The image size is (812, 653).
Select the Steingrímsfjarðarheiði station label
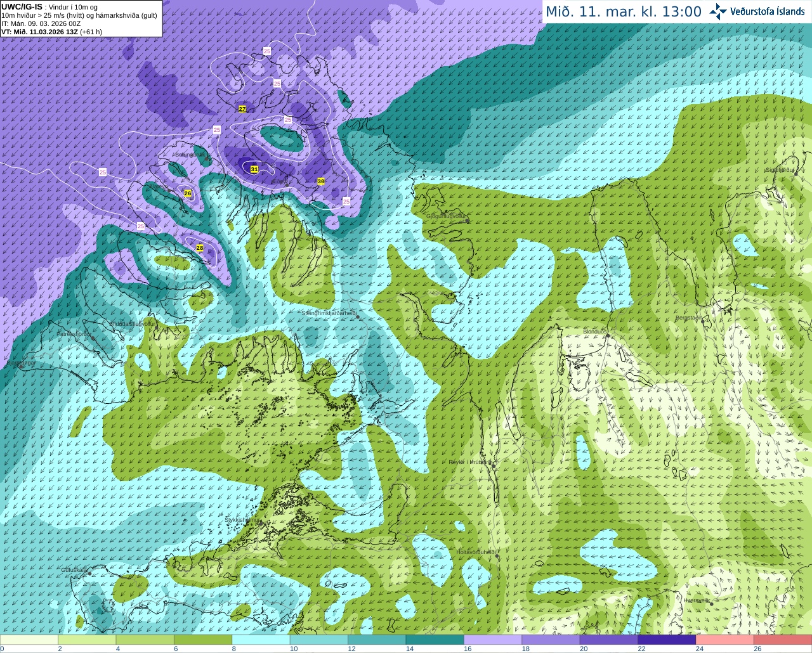[x=328, y=313]
